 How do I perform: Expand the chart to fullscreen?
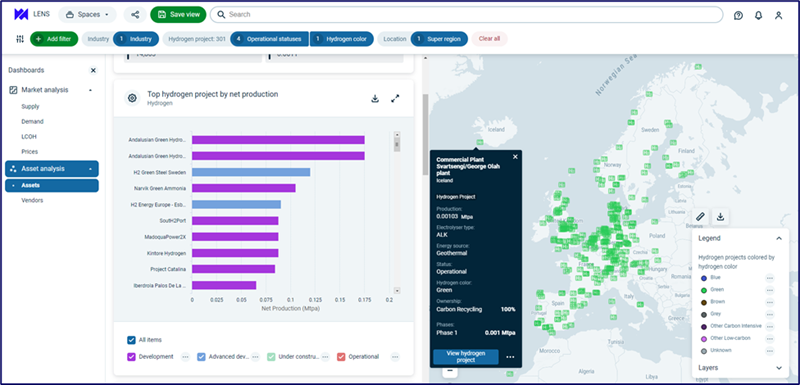395,98
